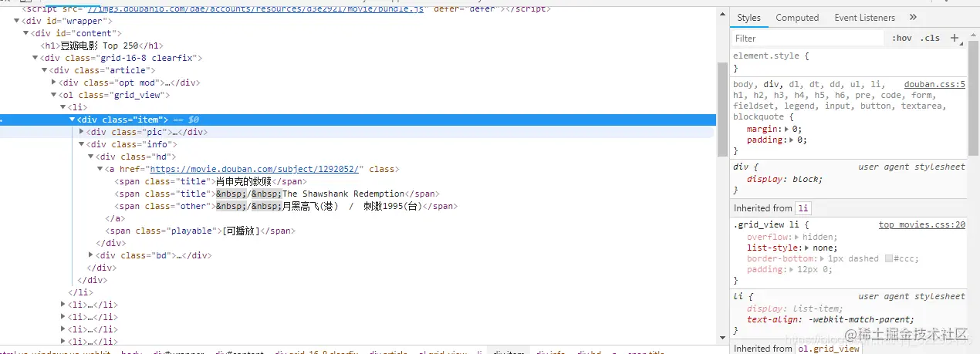
Task: Expand the padding: 0 shorthand triangle
Action: (x=792, y=140)
